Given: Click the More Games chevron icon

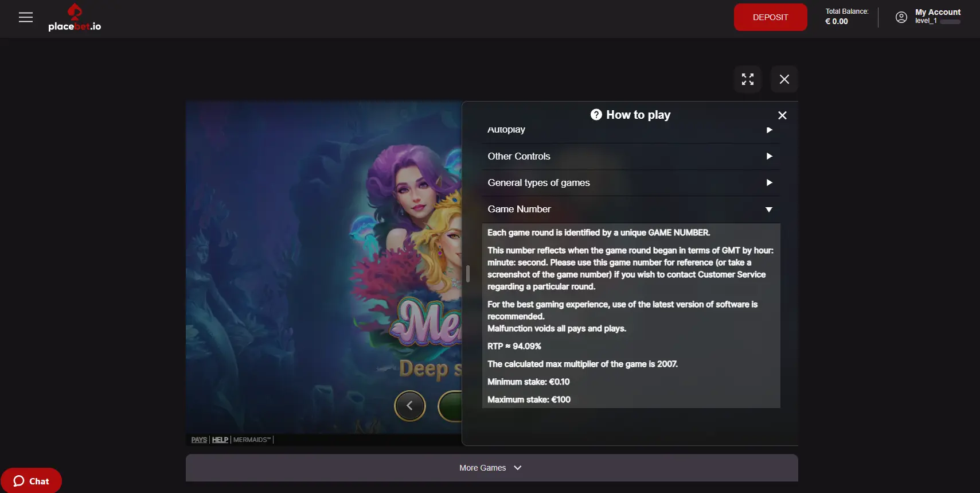Looking at the screenshot, I should [518, 468].
